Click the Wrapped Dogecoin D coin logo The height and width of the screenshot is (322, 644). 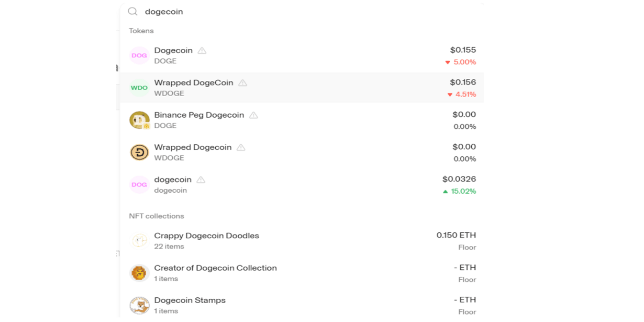point(139,152)
